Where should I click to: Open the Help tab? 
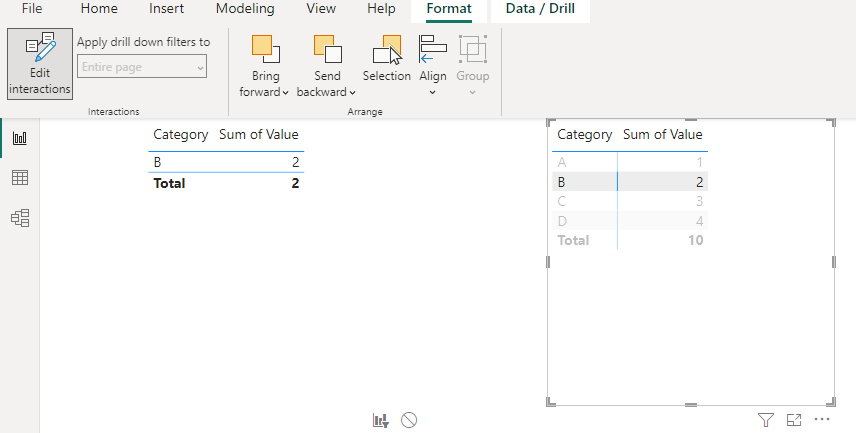[381, 9]
